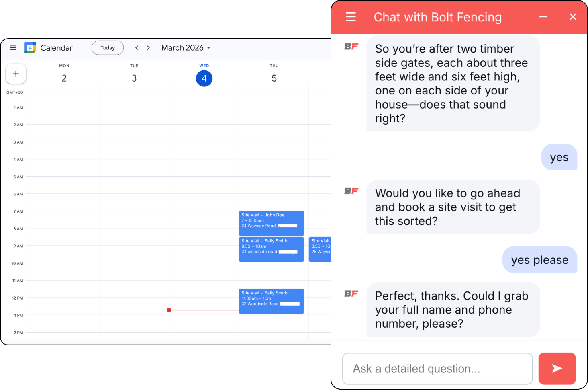
Task: Open the Calendar main menu hamburger
Action: (x=13, y=48)
